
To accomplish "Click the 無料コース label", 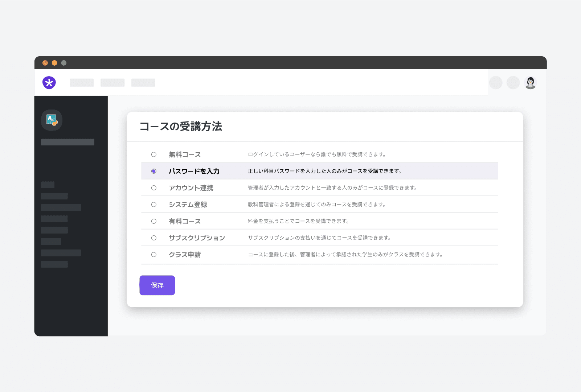I will pos(185,154).
